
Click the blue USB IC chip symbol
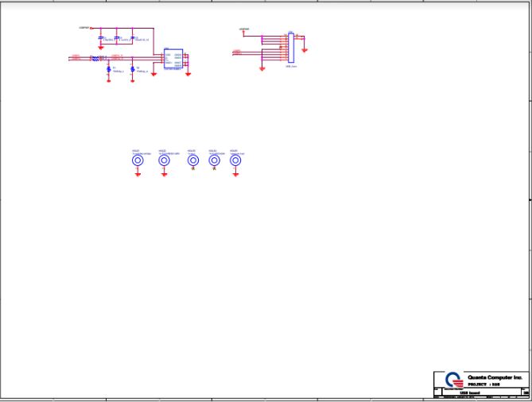173,59
